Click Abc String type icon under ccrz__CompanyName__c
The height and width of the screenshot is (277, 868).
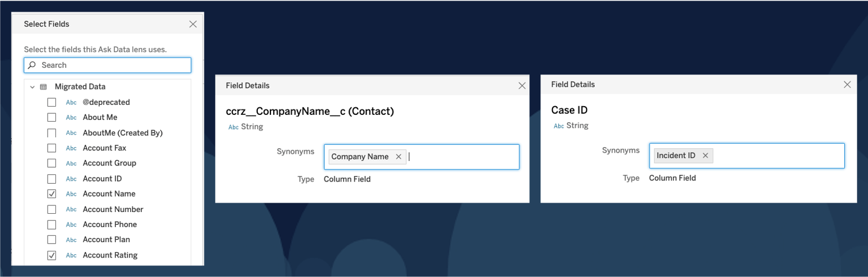233,127
